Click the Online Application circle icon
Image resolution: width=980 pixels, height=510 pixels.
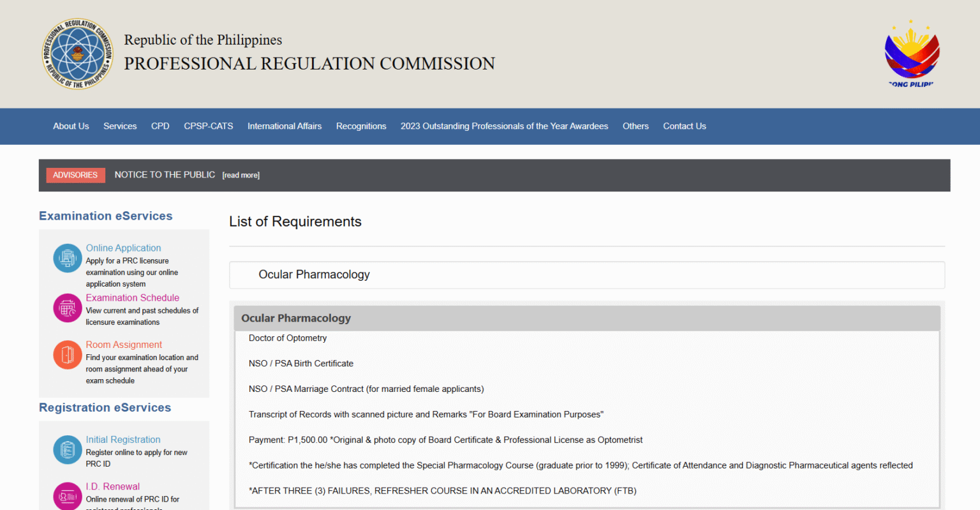pyautogui.click(x=67, y=258)
